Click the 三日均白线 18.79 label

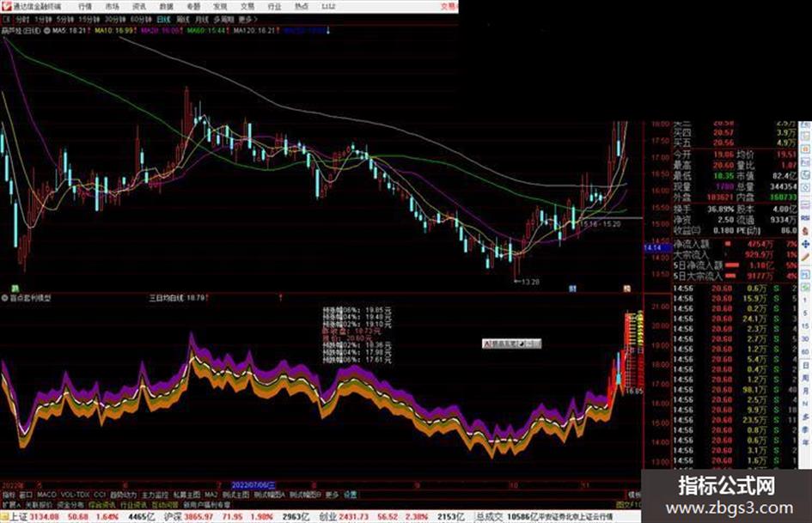coord(178,298)
